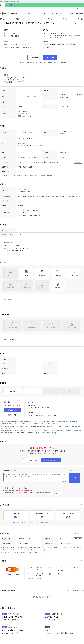Open the remedy.kocsc.or.kr link
Image resolution: width=84 pixels, height=644 pixels.
pyautogui.click(x=22, y=491)
